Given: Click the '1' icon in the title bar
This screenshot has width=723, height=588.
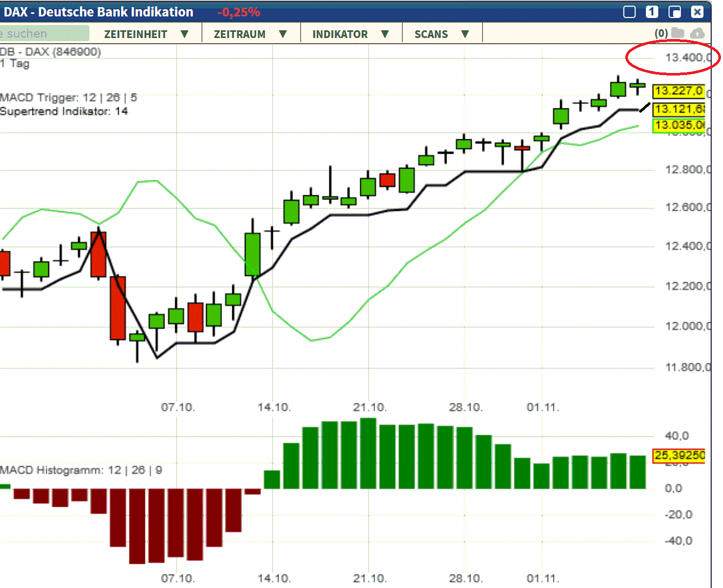Looking at the screenshot, I should click(652, 12).
